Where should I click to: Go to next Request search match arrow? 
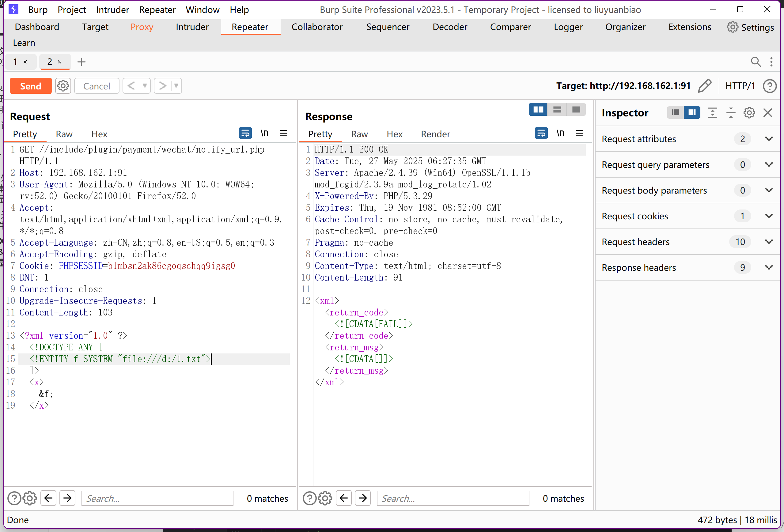point(67,498)
